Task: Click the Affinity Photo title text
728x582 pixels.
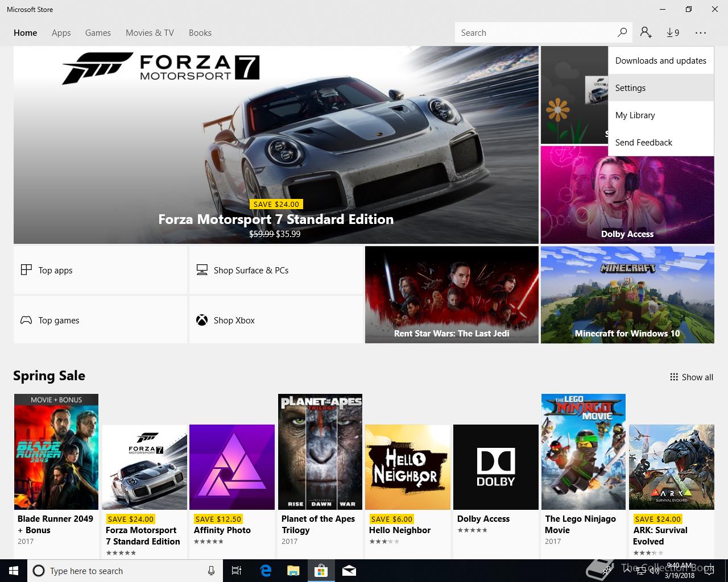Action: pos(222,530)
